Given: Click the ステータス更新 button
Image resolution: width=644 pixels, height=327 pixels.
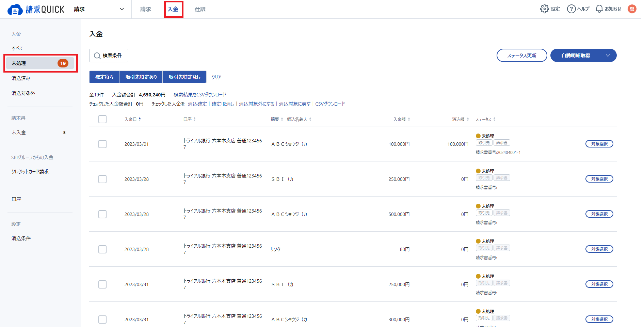Looking at the screenshot, I should pyautogui.click(x=522, y=56).
